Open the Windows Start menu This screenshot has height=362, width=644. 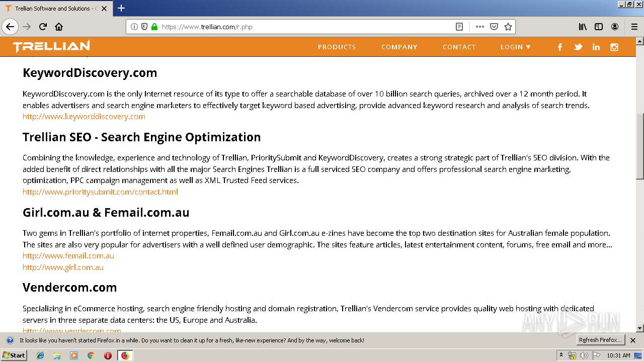pos(14,355)
